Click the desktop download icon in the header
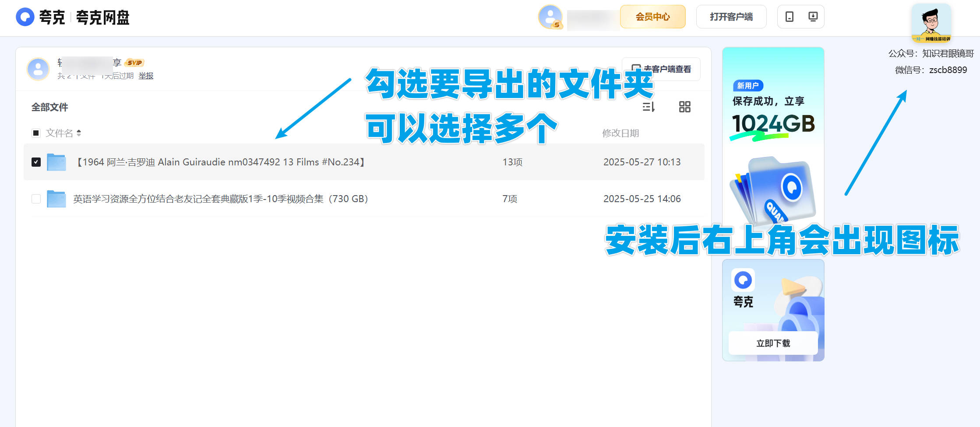 pos(813,17)
